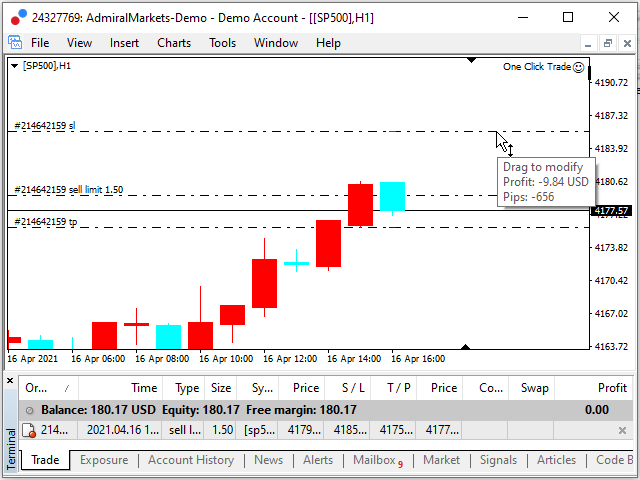640x480 pixels.
Task: Select the sell limit 1.50 order line
Action: pyautogui.click(x=68, y=190)
